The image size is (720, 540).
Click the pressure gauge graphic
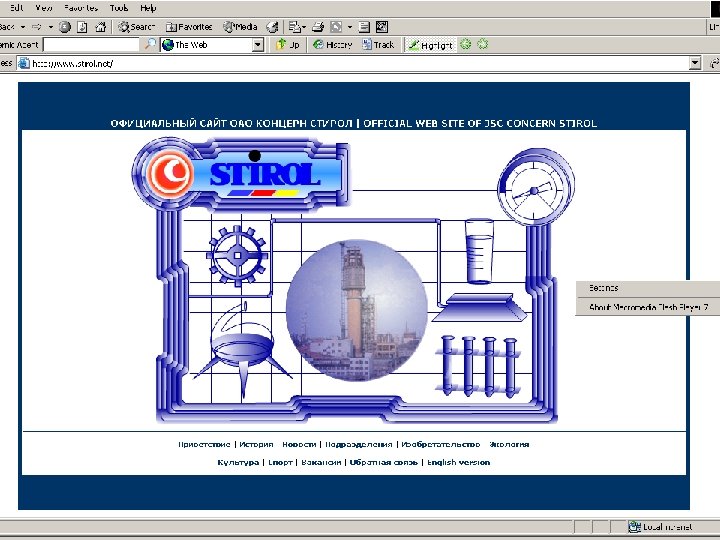(x=536, y=187)
